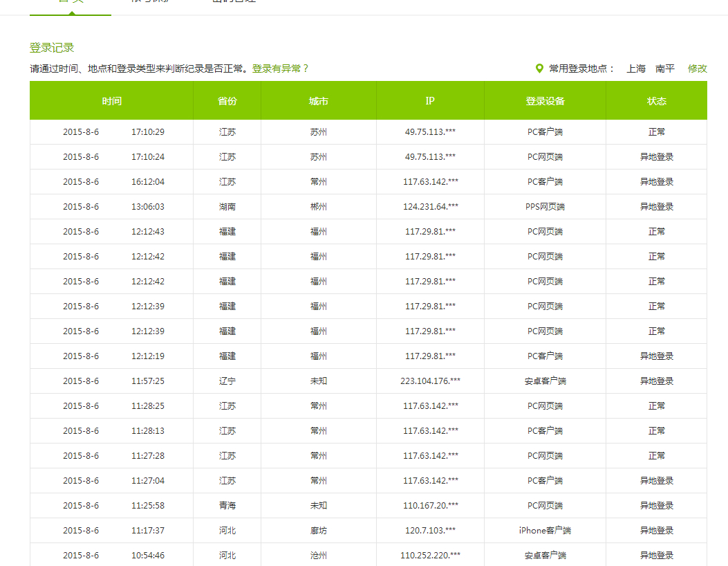Click the 12:12:19 time entry
This screenshot has height=566, width=728.
click(148, 356)
